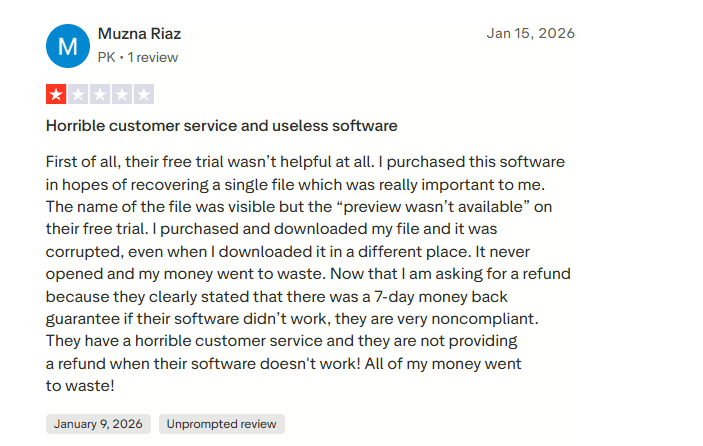Screen dimensions: 703x446
Task: Click the final line 'to waste!'
Action: (81, 383)
